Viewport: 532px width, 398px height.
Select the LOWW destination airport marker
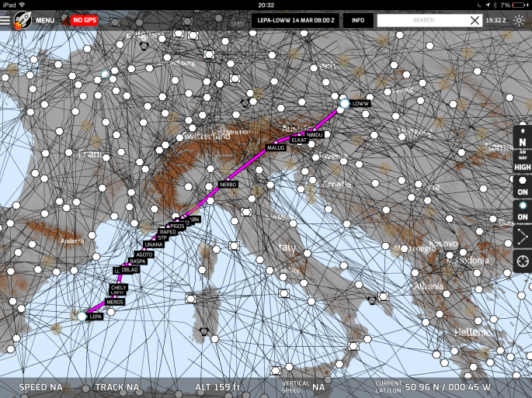[344, 102]
